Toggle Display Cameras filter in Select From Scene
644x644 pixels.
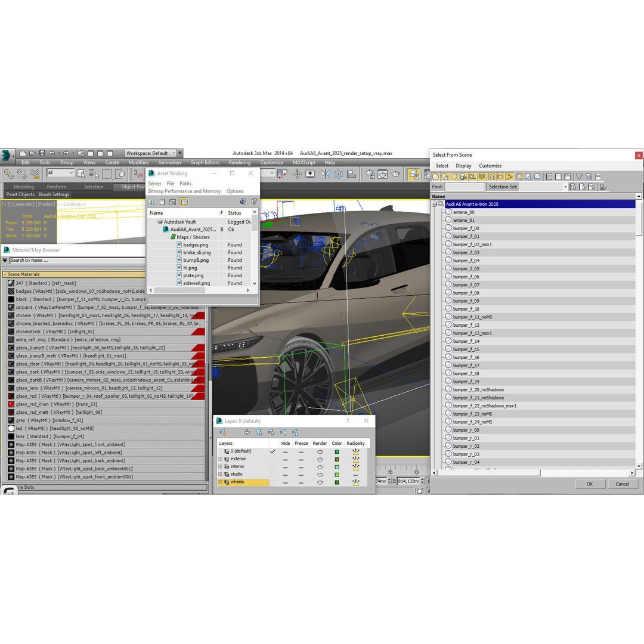463,177
